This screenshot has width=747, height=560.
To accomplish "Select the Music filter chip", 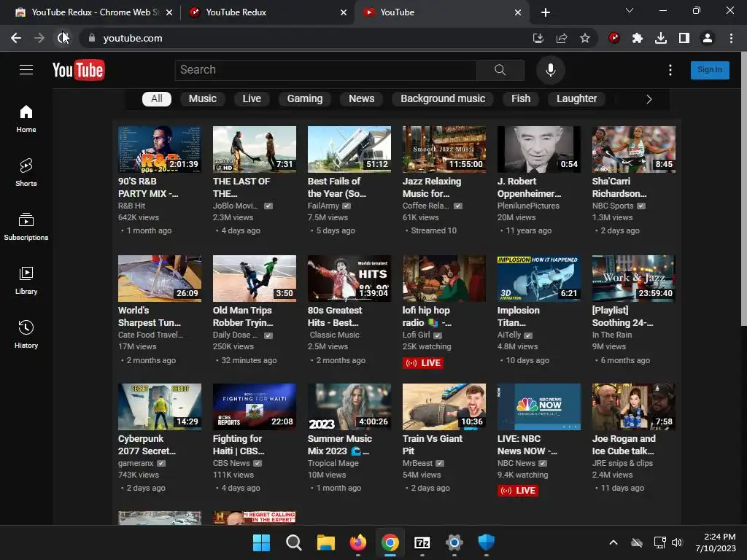I will (203, 98).
